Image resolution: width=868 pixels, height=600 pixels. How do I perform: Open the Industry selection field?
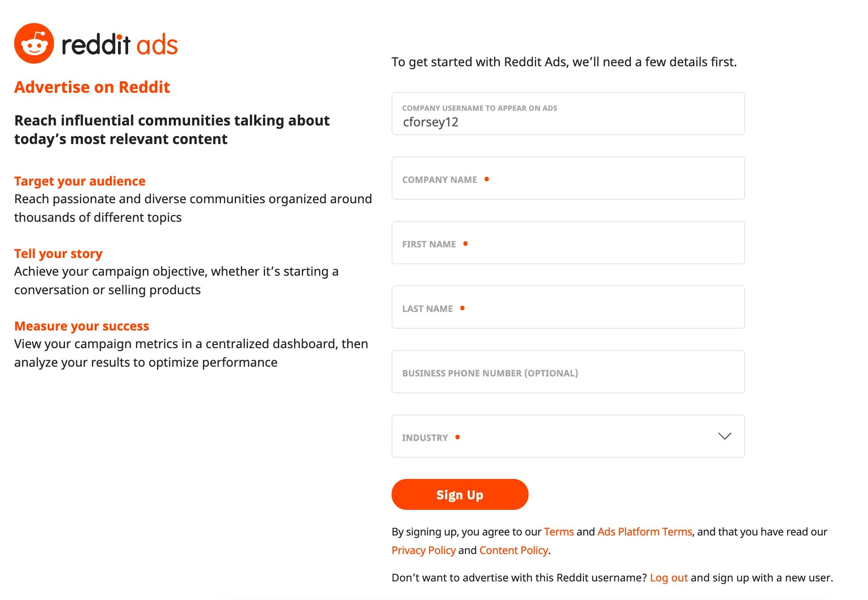tap(552, 436)
